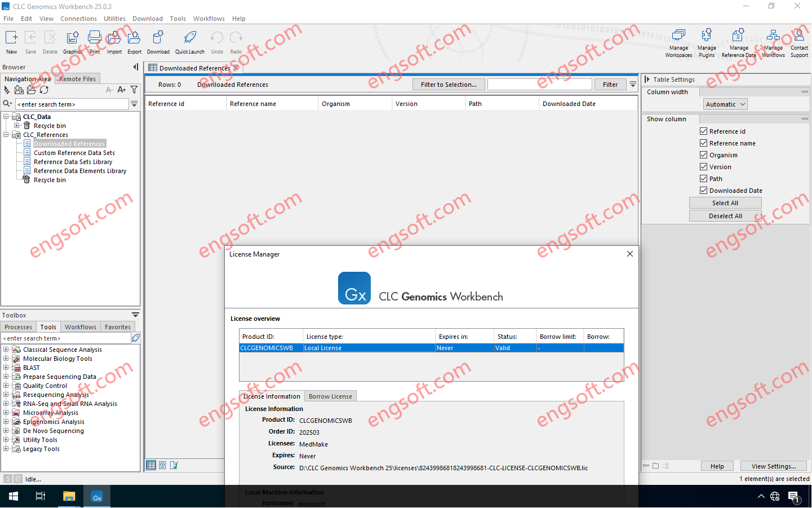Open Manage Workspaces icon
Image resolution: width=812 pixels, height=508 pixels.
point(678,36)
